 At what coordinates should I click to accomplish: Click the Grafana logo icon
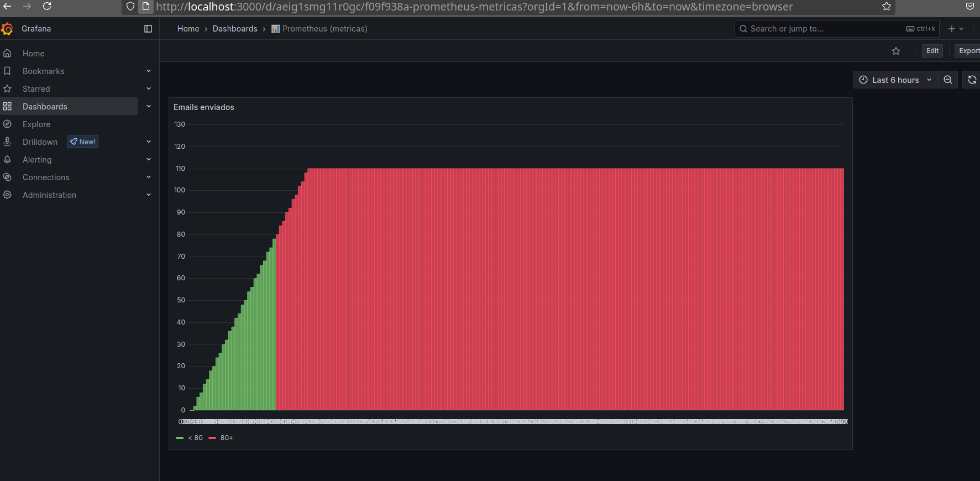[7, 29]
